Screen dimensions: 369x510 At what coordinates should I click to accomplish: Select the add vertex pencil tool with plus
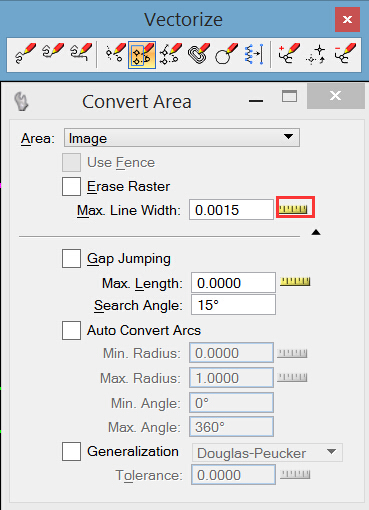pos(288,53)
